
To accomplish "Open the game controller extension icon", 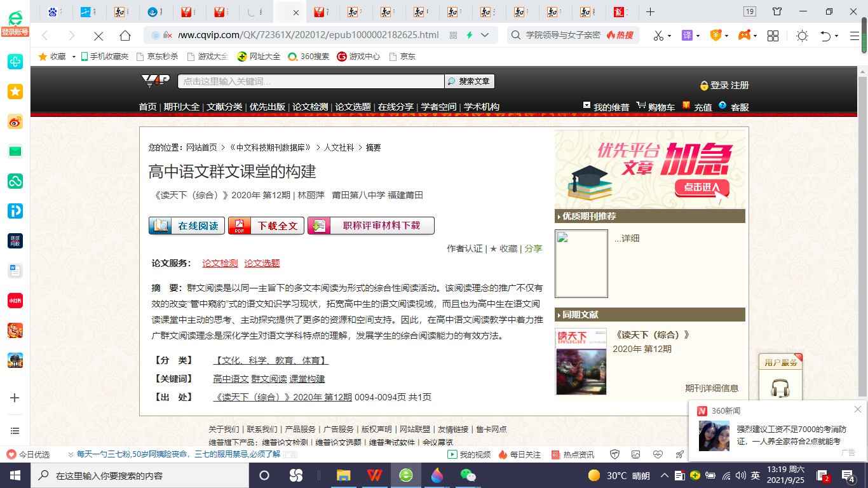I will pyautogui.click(x=743, y=36).
